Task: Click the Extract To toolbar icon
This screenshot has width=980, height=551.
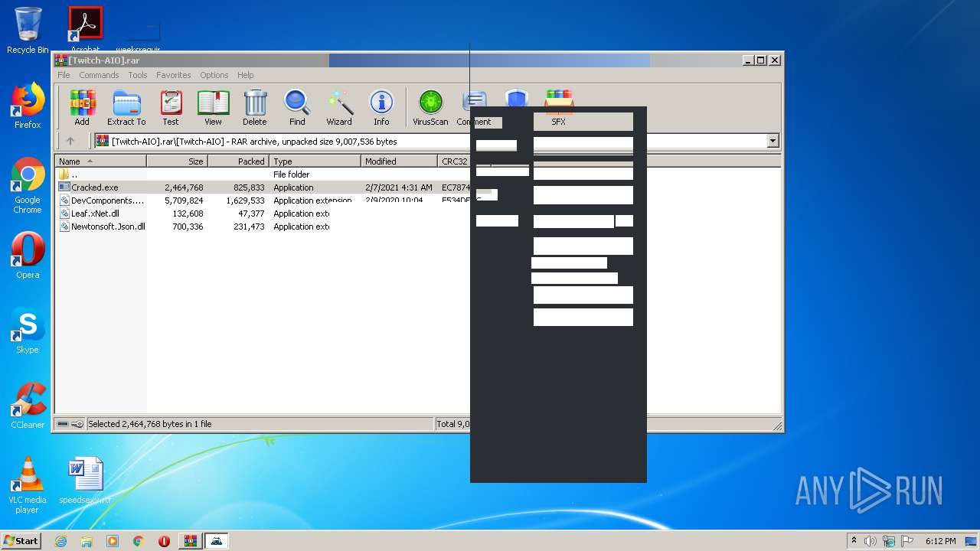Action: point(126,107)
